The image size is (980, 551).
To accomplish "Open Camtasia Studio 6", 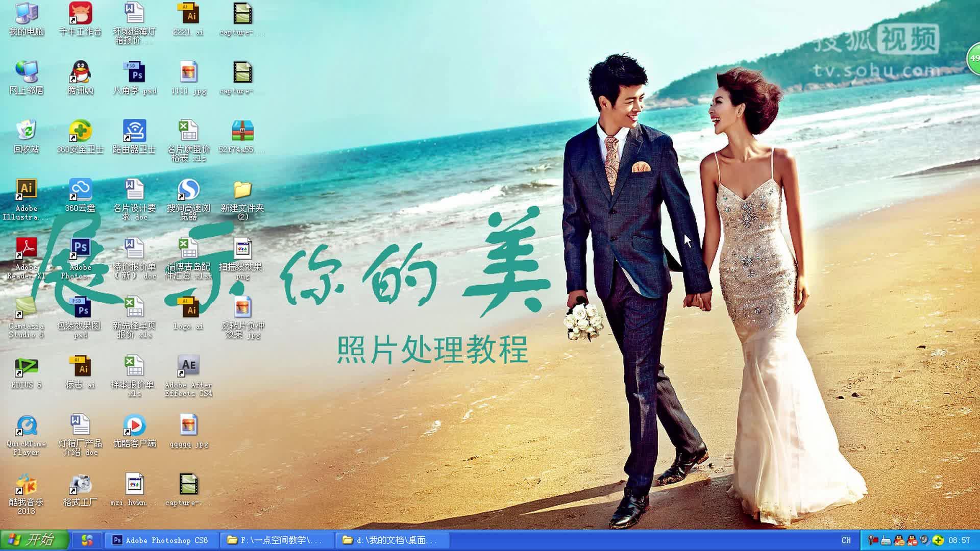I will pos(26,308).
